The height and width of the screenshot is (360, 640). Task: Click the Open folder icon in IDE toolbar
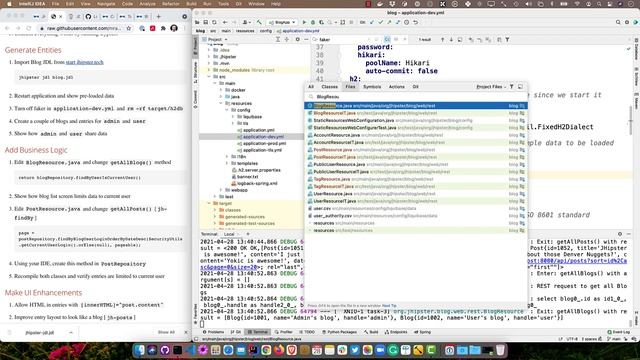tap(197, 22)
